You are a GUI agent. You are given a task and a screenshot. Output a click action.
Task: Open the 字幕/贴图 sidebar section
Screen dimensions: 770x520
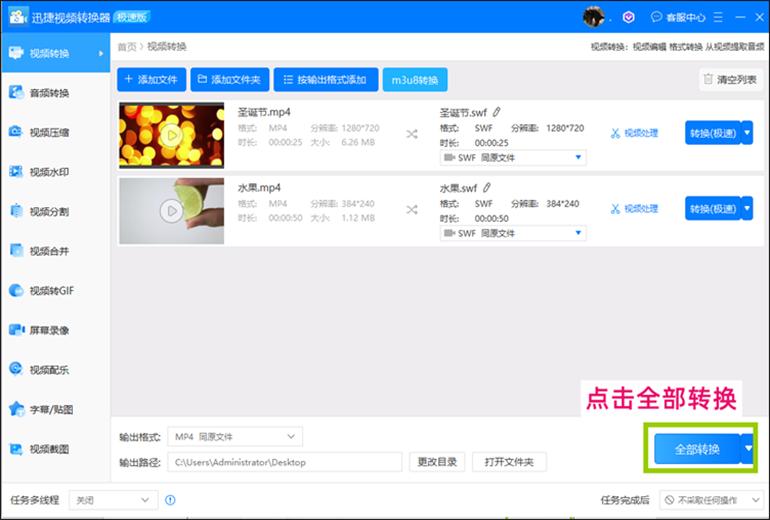click(x=55, y=410)
